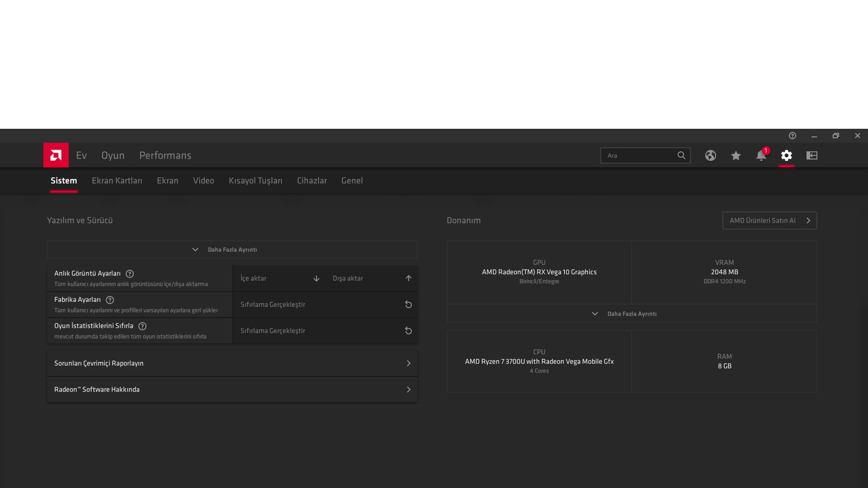Open notifications bell icon
868x488 pixels.
(761, 155)
